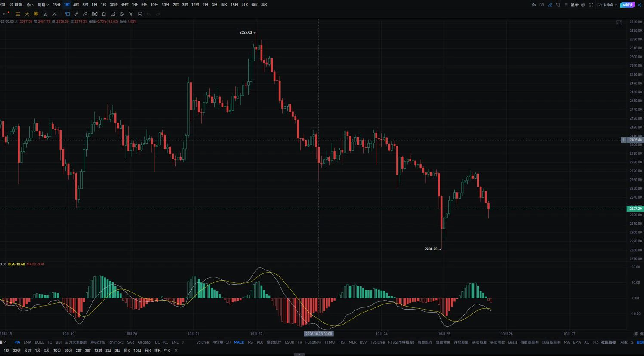
Task: Click the share icon at top right
Action: (639, 5)
